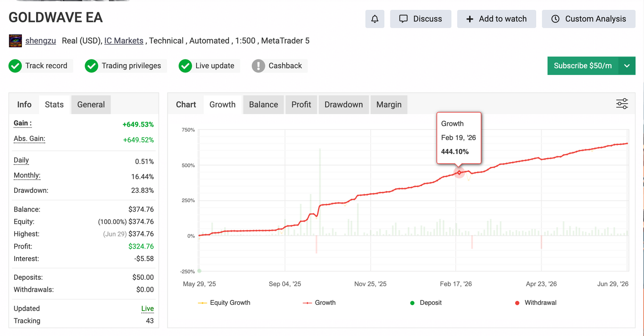Image resolution: width=644 pixels, height=336 pixels.
Task: Click the Feb 19 data point marker
Action: [x=459, y=172]
